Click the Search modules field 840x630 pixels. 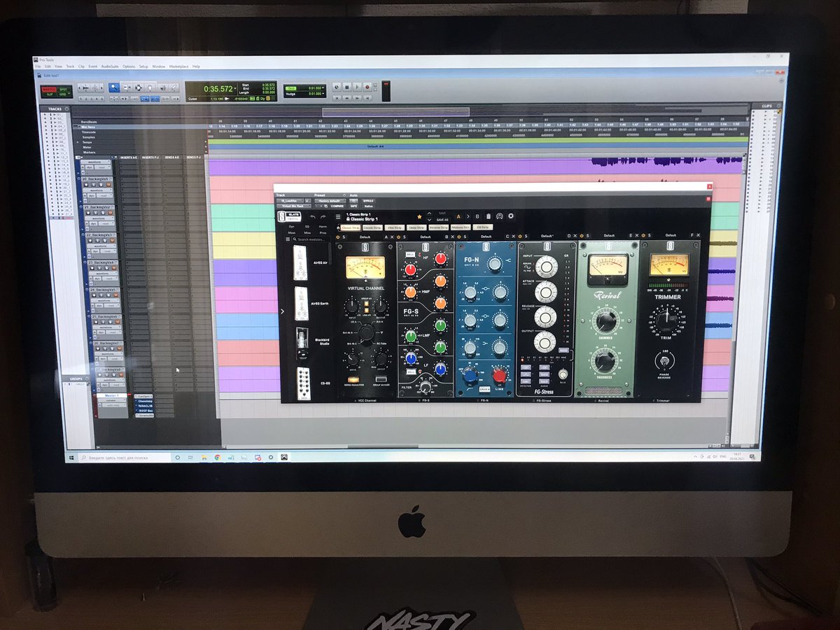click(311, 239)
